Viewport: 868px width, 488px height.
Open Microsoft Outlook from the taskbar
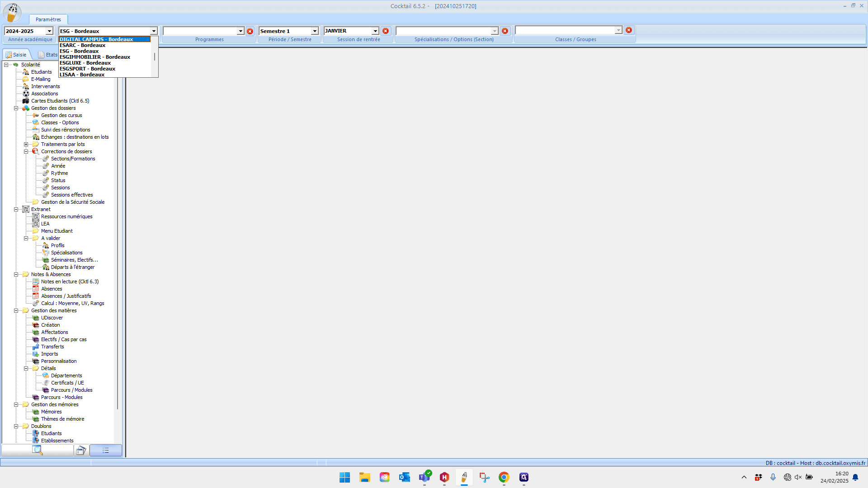click(x=405, y=477)
